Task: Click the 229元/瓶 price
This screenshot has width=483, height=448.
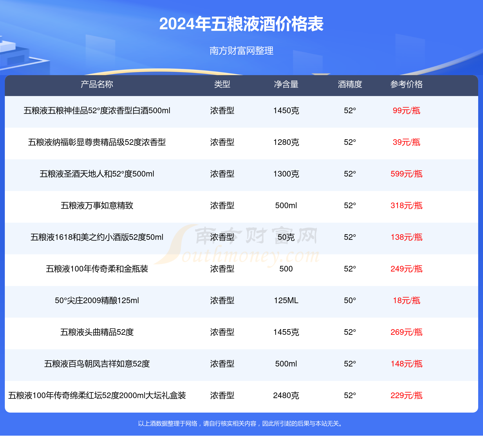Action: coord(407,395)
